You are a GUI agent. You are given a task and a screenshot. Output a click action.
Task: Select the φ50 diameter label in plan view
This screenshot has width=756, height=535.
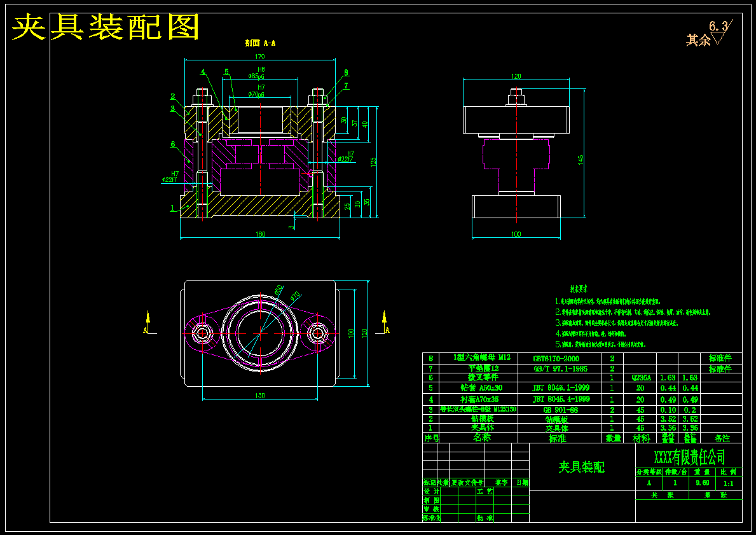pyautogui.click(x=278, y=290)
